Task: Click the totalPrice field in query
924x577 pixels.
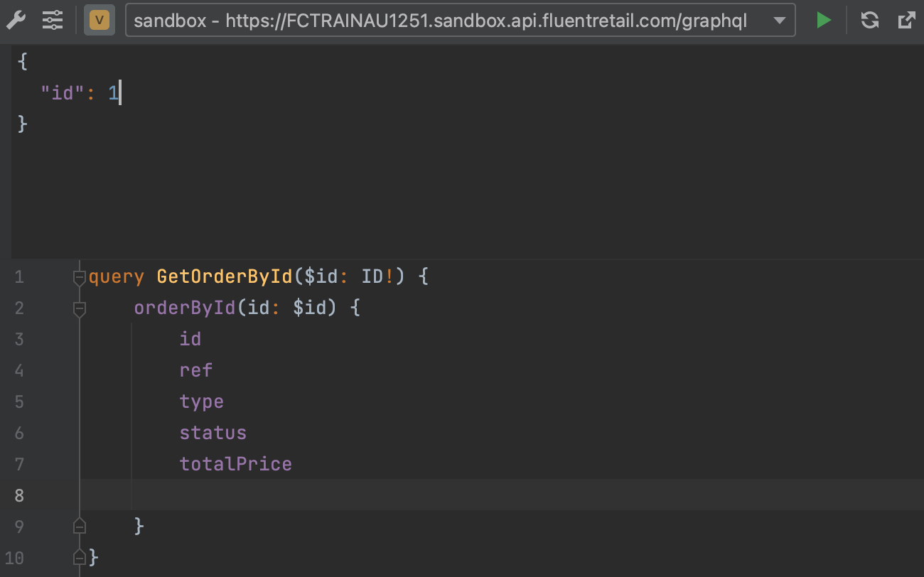Action: (235, 465)
